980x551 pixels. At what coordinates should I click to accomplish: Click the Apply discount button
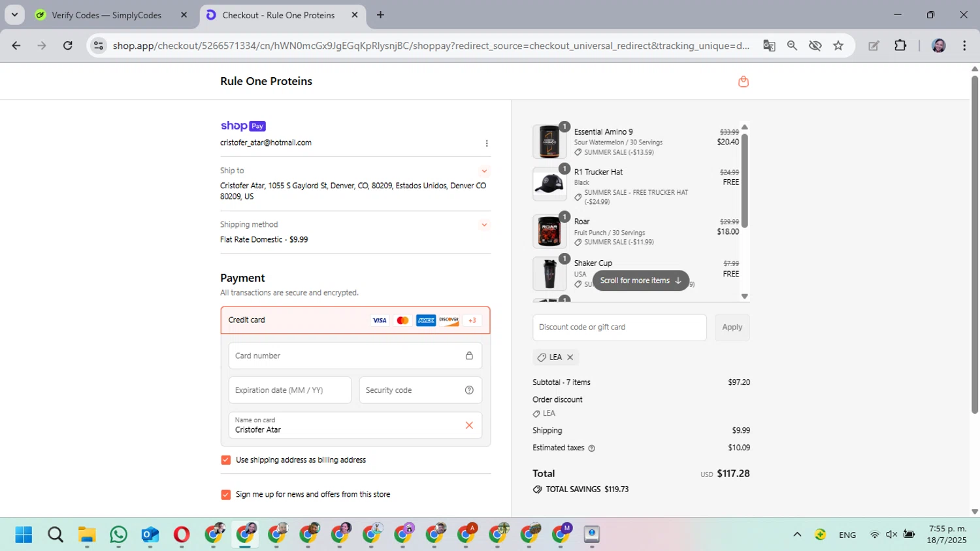click(732, 327)
